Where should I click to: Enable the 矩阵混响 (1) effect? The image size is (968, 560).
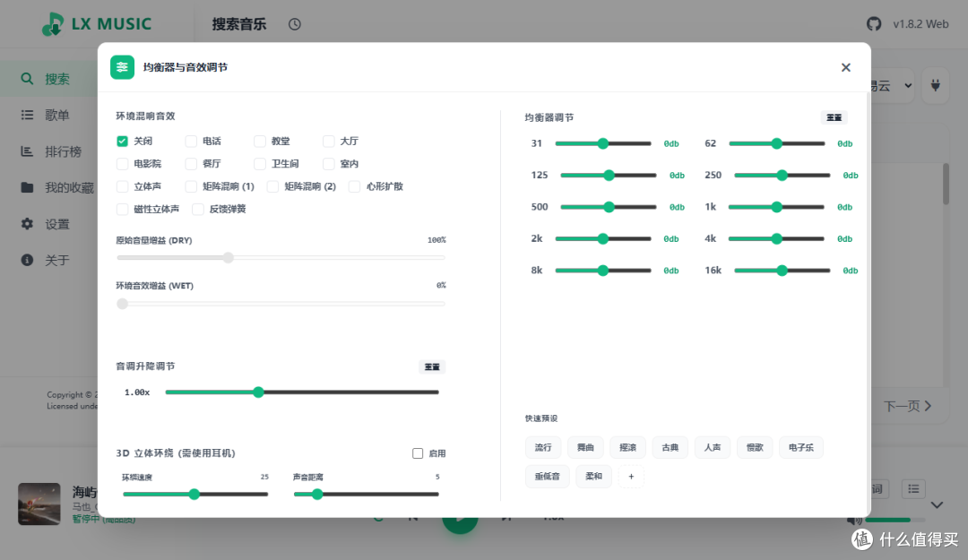(192, 186)
